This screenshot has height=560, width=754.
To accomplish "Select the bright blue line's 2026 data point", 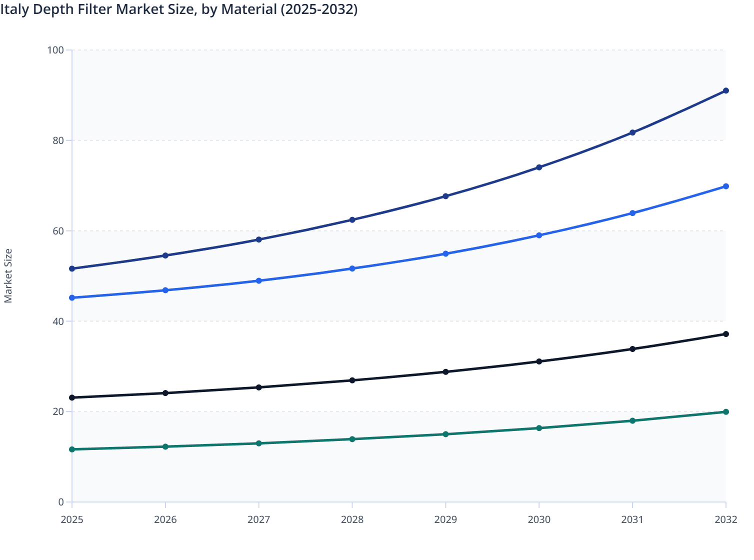I will [165, 290].
